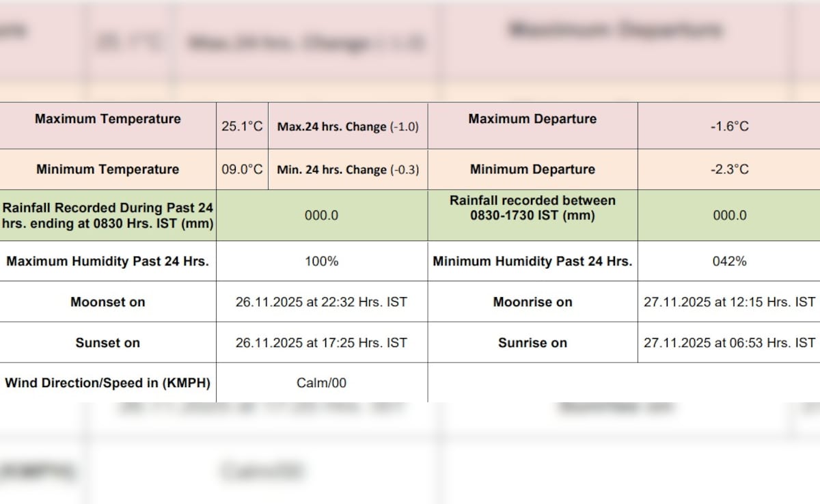The image size is (820, 504).
Task: Select the Moonset on cell
Action: 107,302
